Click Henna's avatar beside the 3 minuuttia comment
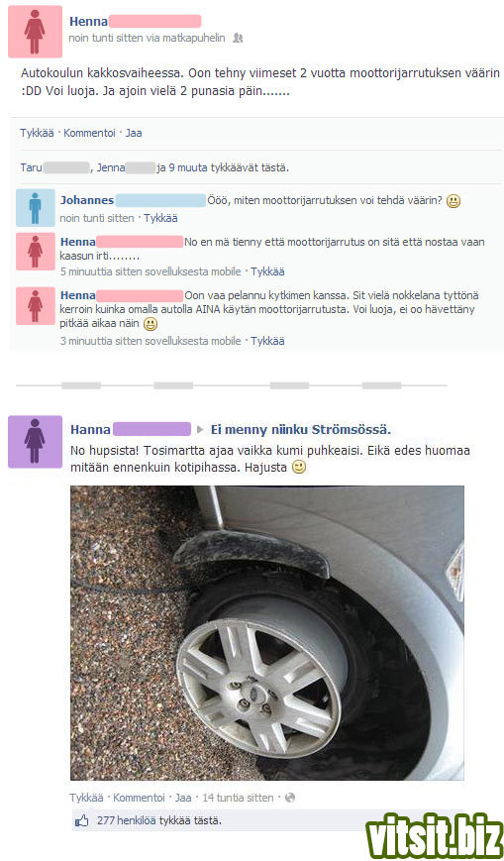The width and height of the screenshot is (504, 861). click(x=35, y=306)
